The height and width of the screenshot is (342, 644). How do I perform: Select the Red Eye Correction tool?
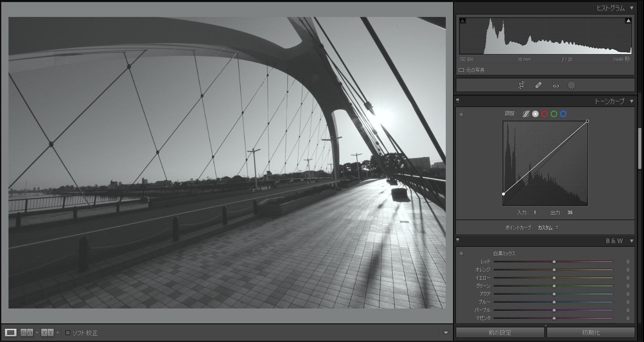click(556, 85)
